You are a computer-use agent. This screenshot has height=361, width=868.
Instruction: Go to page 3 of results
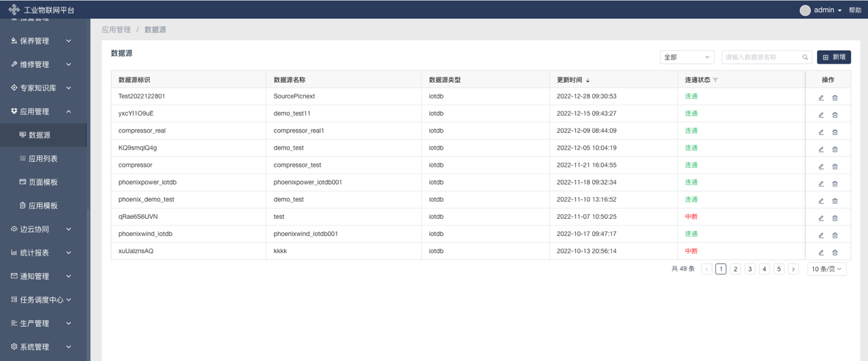[x=750, y=269]
